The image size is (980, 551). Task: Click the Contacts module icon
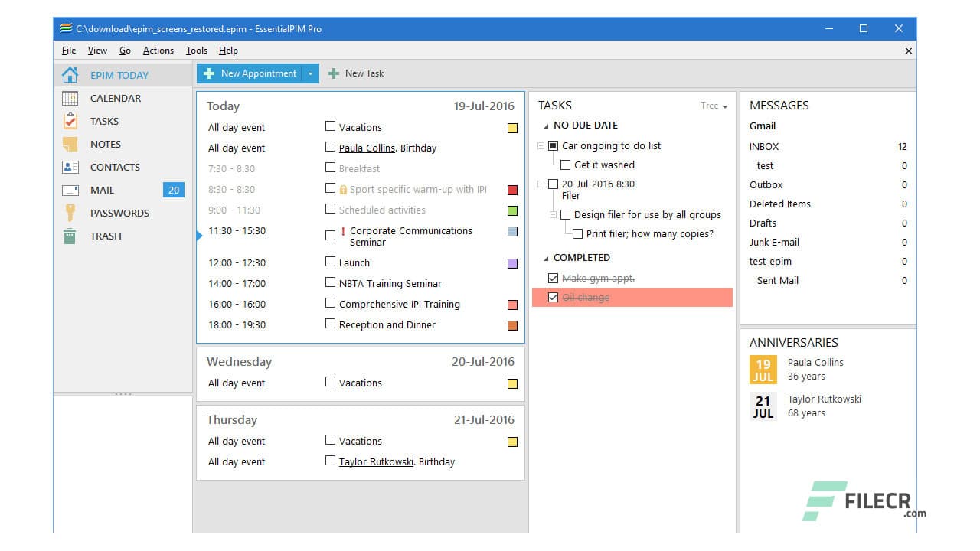(70, 167)
